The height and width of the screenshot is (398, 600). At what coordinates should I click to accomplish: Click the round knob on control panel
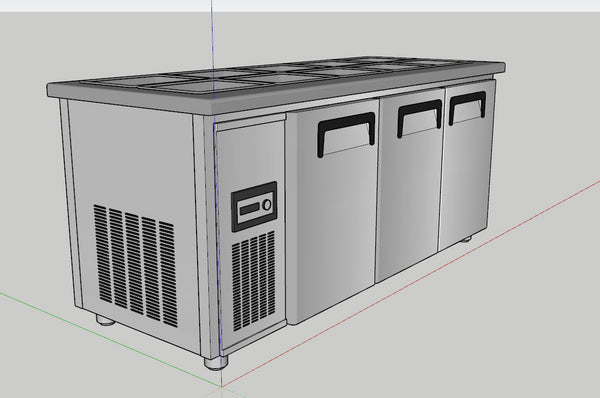pyautogui.click(x=267, y=205)
